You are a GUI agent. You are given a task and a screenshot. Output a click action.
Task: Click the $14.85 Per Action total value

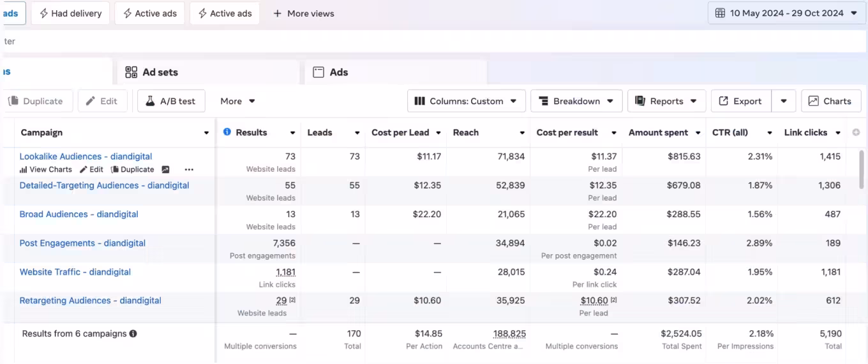(429, 333)
